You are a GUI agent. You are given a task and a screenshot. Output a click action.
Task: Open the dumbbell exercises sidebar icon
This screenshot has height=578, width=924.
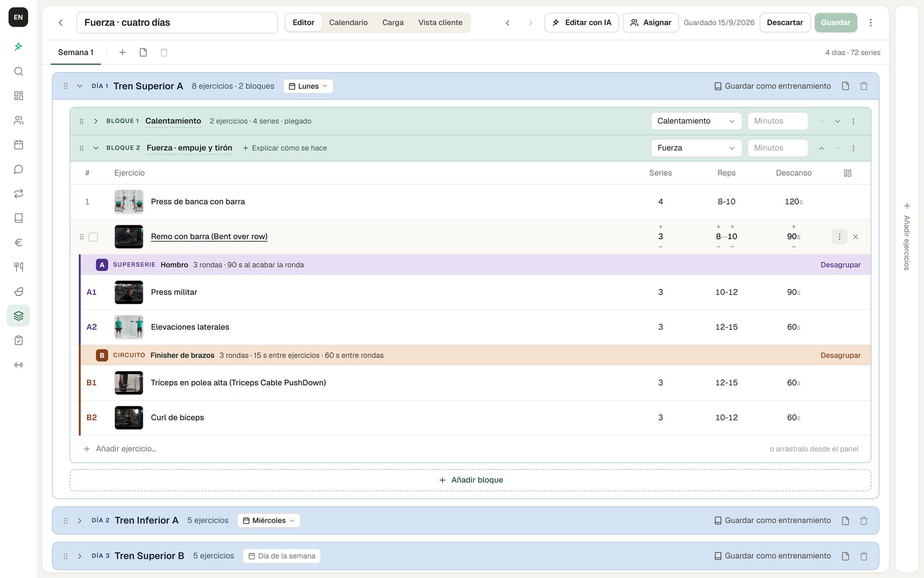point(18,365)
